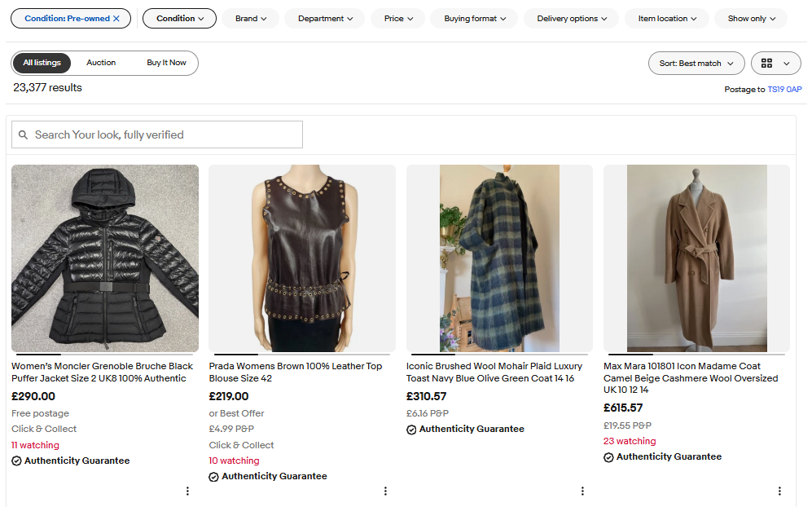812x507 pixels.
Task: Open more options for plaid coat listing
Action: pos(582,491)
